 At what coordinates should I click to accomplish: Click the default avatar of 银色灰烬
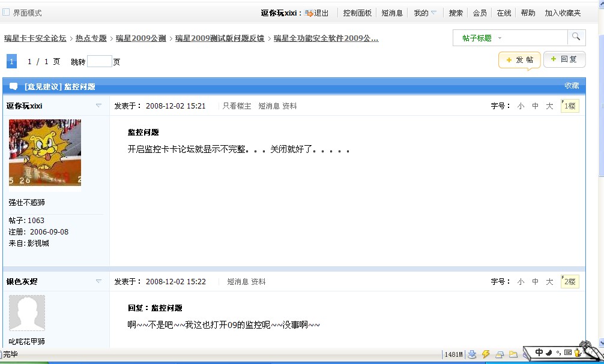(27, 313)
